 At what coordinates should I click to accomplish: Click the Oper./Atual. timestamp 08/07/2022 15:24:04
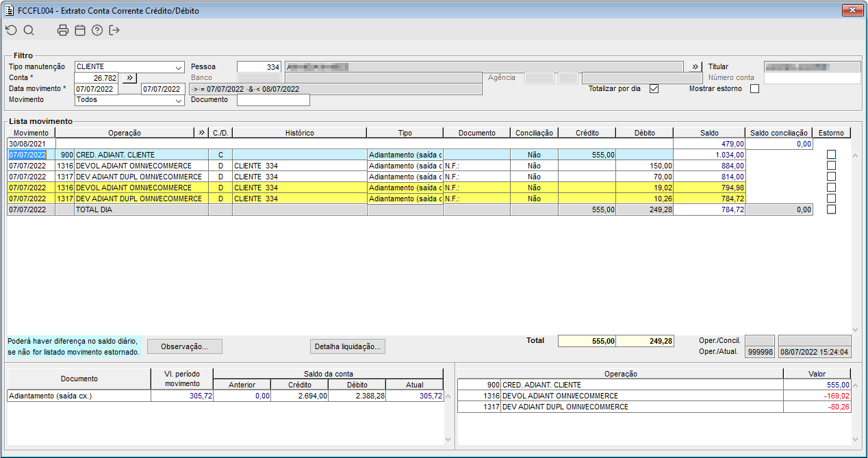coord(815,352)
